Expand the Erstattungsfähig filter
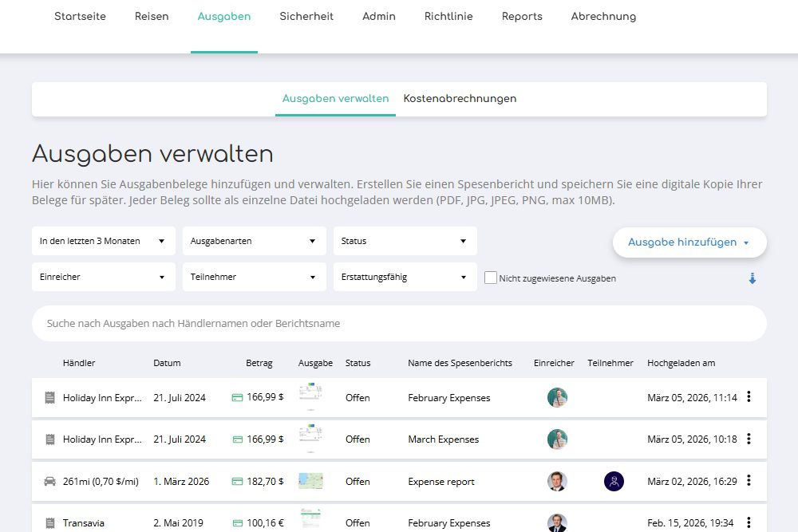 (405, 277)
